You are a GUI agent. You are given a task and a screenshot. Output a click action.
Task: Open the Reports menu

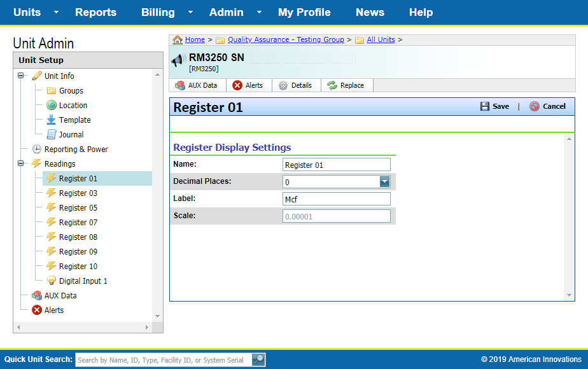95,13
